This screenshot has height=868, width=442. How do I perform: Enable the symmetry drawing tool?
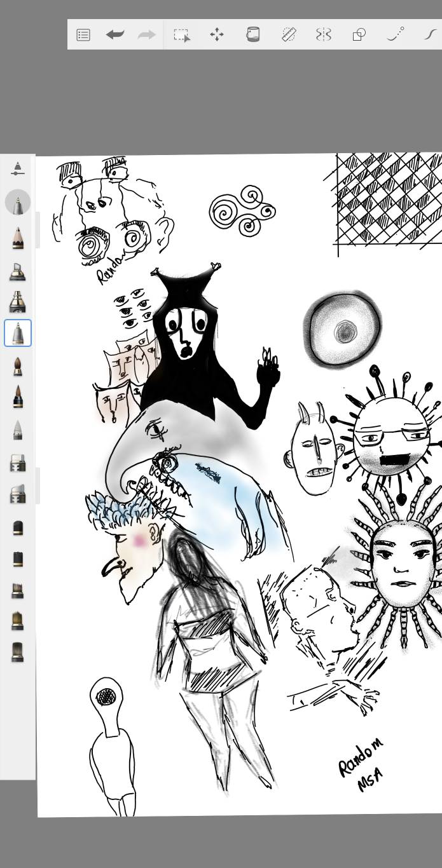324,34
